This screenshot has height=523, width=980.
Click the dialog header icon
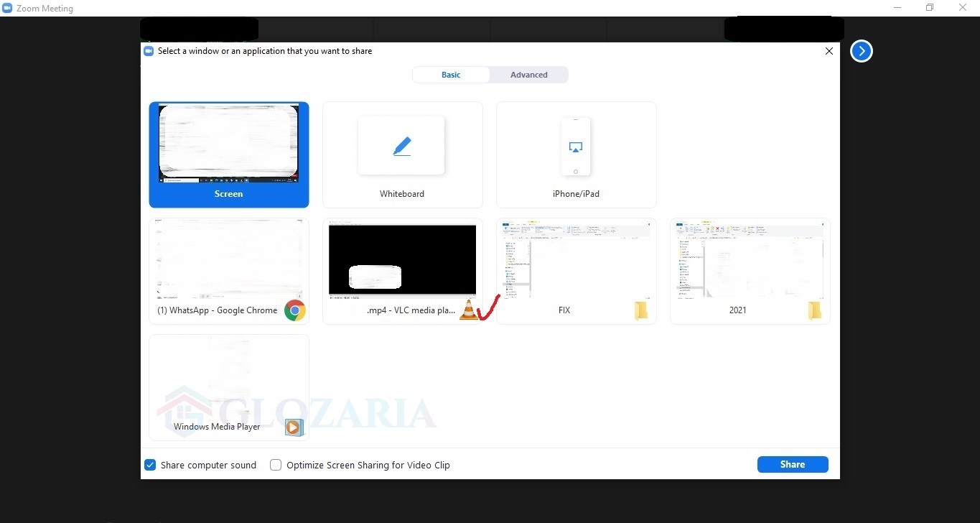tap(148, 50)
